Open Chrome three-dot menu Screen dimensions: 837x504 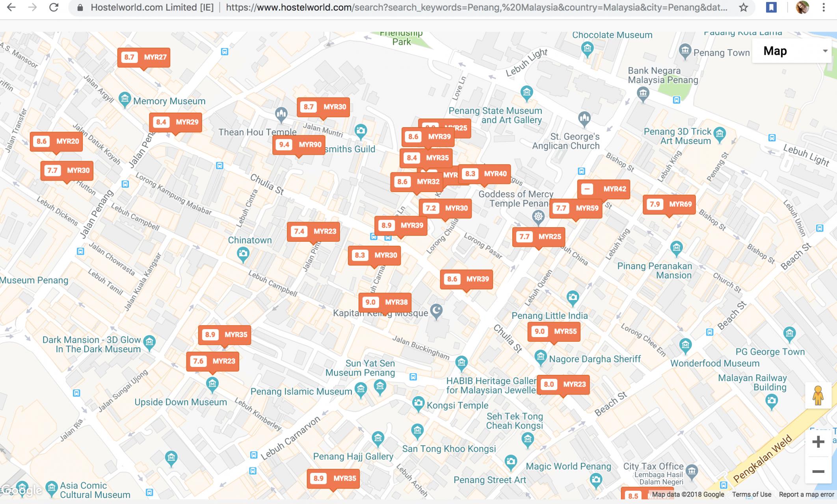(x=824, y=7)
